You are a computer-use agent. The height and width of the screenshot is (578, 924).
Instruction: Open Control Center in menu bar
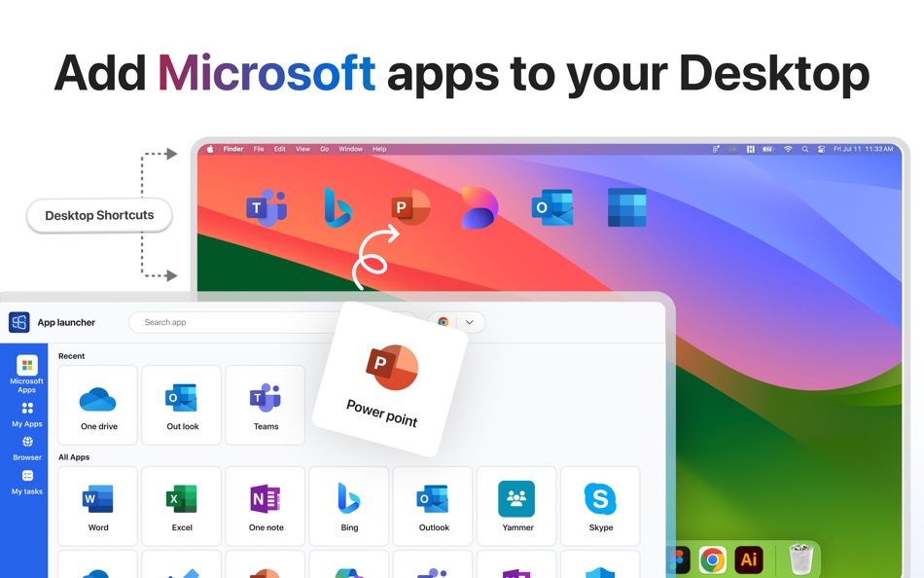pyautogui.click(x=822, y=149)
